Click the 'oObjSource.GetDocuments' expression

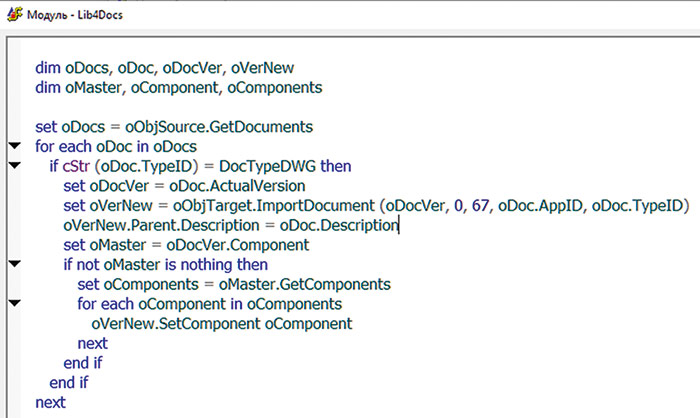pos(219,127)
